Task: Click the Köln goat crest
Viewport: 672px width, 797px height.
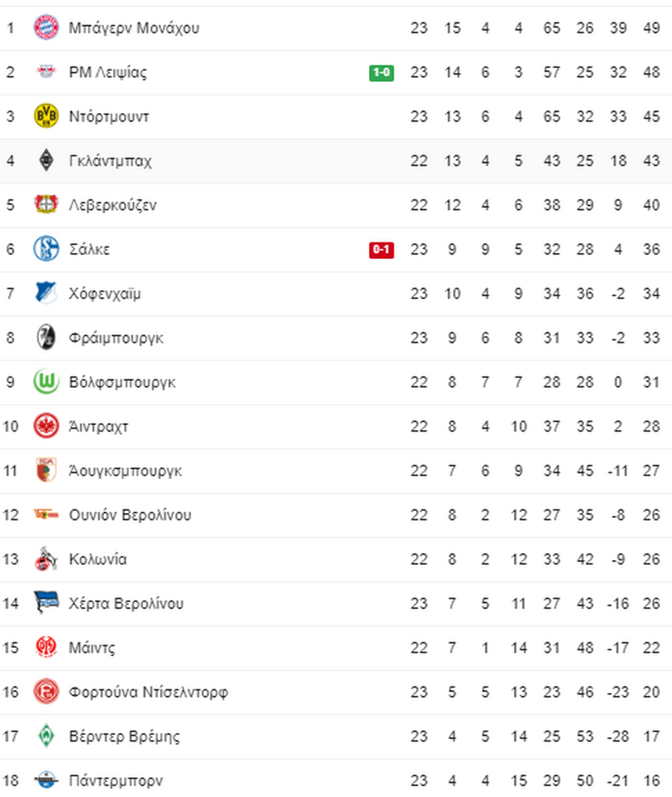Action: 46,559
